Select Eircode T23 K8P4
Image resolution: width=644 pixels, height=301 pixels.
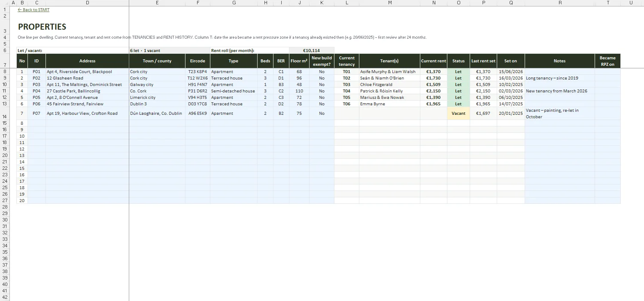point(197,72)
